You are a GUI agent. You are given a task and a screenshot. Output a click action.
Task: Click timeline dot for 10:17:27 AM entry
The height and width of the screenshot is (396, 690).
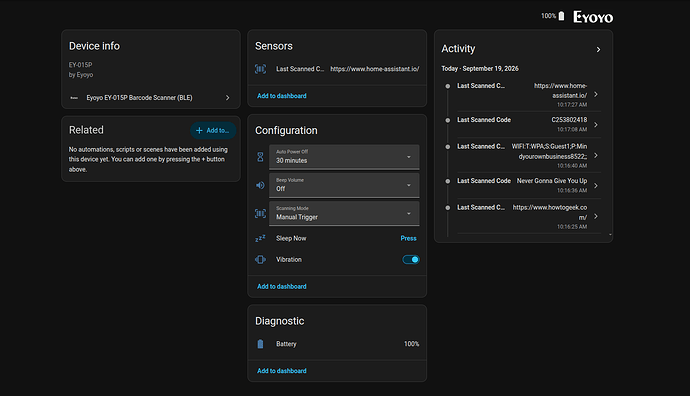tap(448, 86)
